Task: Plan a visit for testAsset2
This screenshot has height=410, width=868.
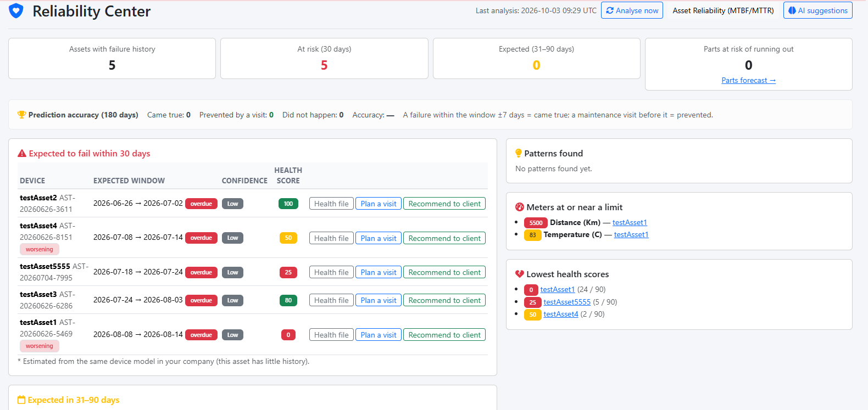Action: pyautogui.click(x=379, y=204)
